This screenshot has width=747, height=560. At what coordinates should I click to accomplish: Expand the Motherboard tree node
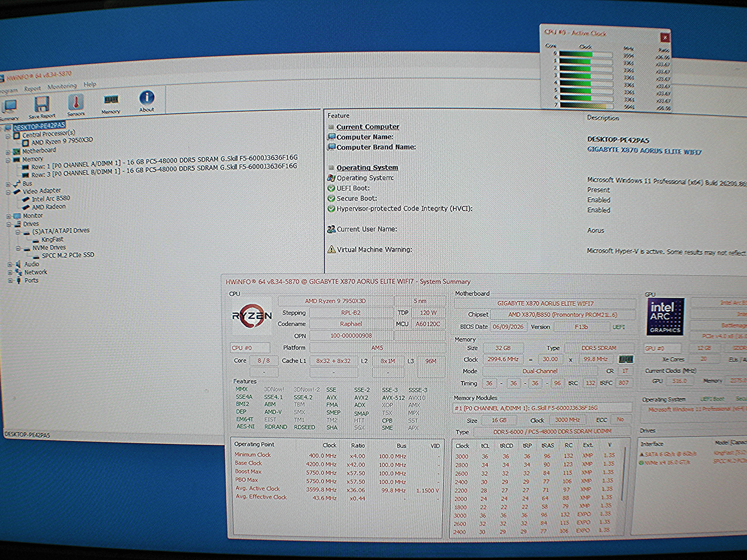[x=8, y=152]
